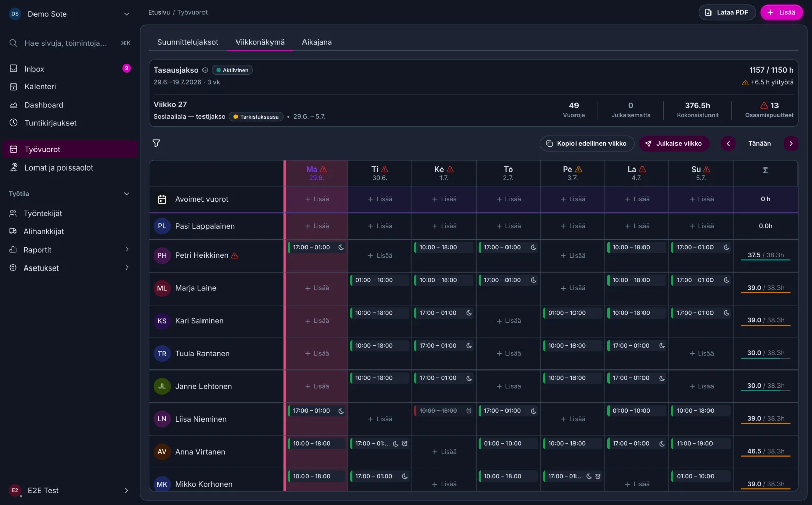Click the TR avatar of Tuula Rantanen
The image size is (812, 505).
[162, 354]
